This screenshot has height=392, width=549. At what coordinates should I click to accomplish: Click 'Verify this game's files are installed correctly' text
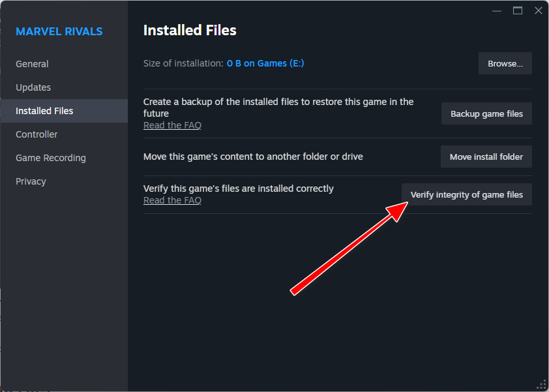coord(239,188)
